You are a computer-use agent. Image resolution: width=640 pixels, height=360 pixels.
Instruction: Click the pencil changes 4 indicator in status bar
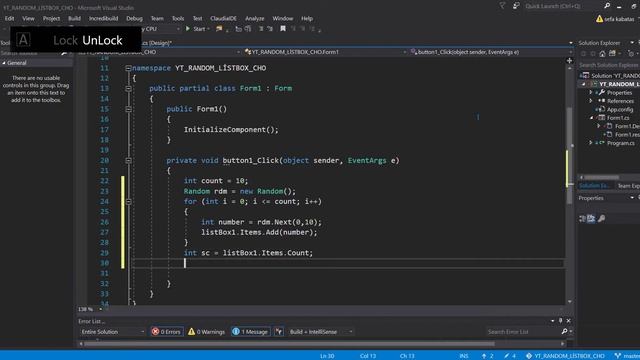pyautogui.click(x=510, y=356)
